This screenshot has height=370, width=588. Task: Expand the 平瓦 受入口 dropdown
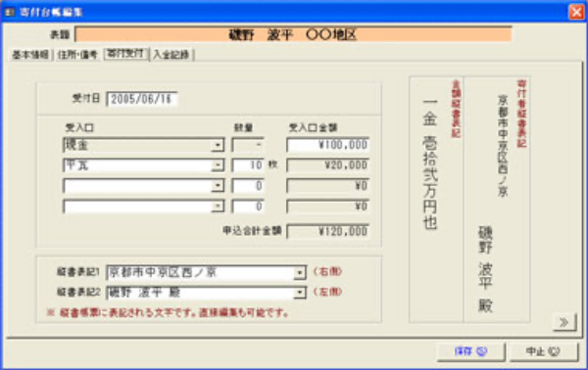point(218,165)
